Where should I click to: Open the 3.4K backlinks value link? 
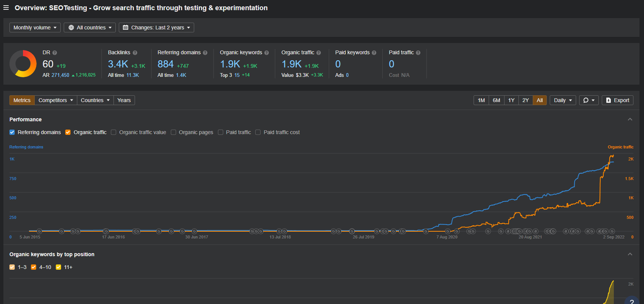click(x=118, y=64)
